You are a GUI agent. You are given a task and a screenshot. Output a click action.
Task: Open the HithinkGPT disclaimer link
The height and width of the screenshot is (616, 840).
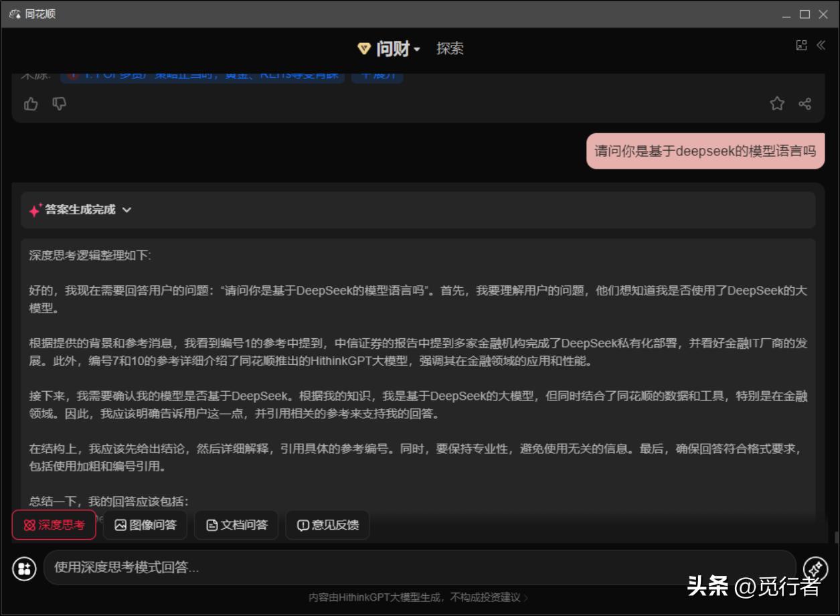pyautogui.click(x=418, y=597)
